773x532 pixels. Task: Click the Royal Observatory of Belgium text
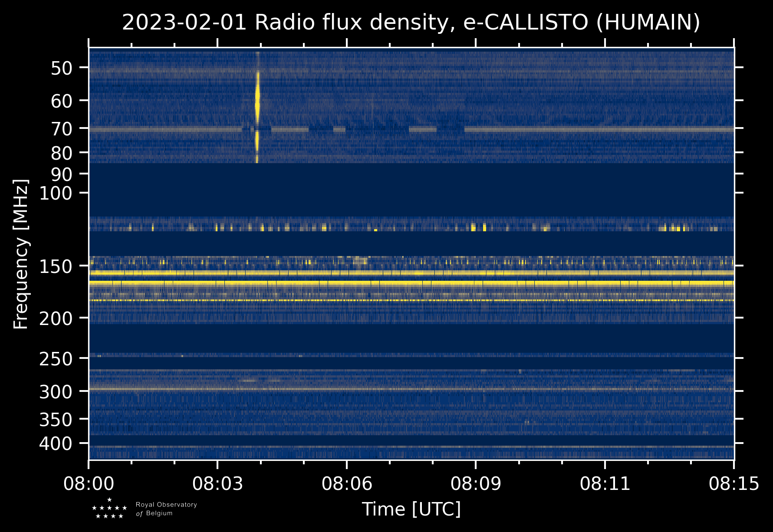(x=166, y=509)
